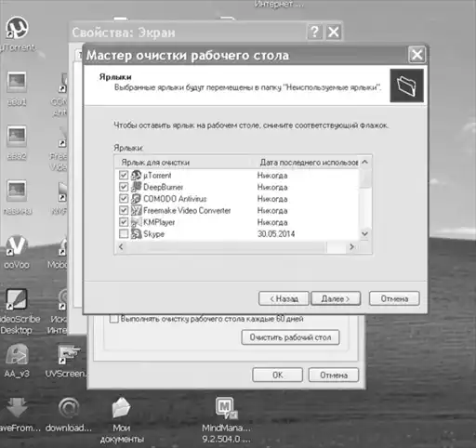Click the AA_v3 desktop icon

[x=17, y=355]
